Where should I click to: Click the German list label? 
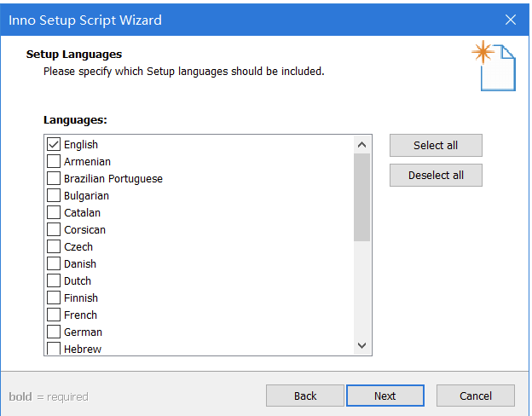click(84, 332)
